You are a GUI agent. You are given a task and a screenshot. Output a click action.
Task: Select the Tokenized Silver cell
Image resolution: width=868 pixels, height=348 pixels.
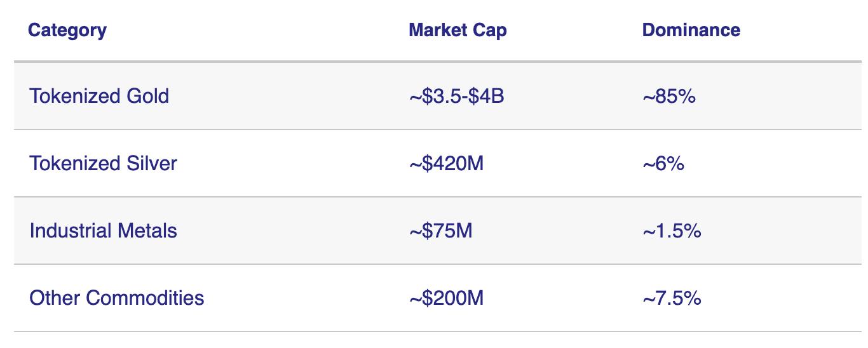(103, 163)
